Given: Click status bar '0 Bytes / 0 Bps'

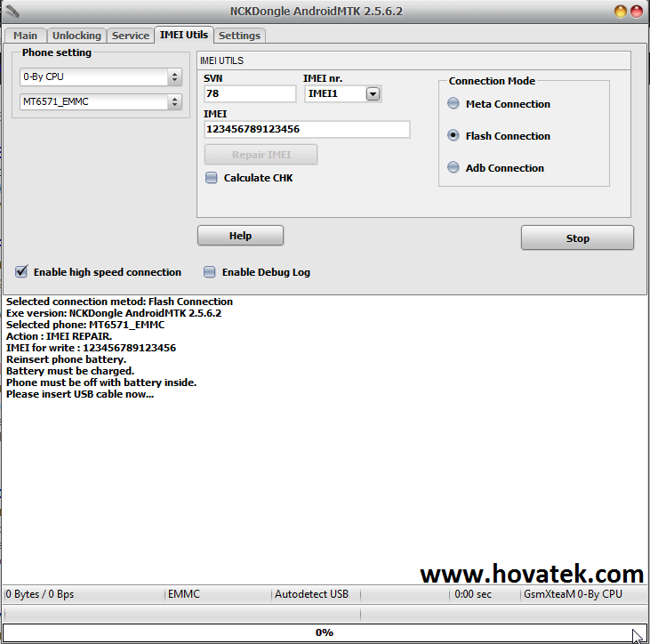Looking at the screenshot, I should (40, 594).
